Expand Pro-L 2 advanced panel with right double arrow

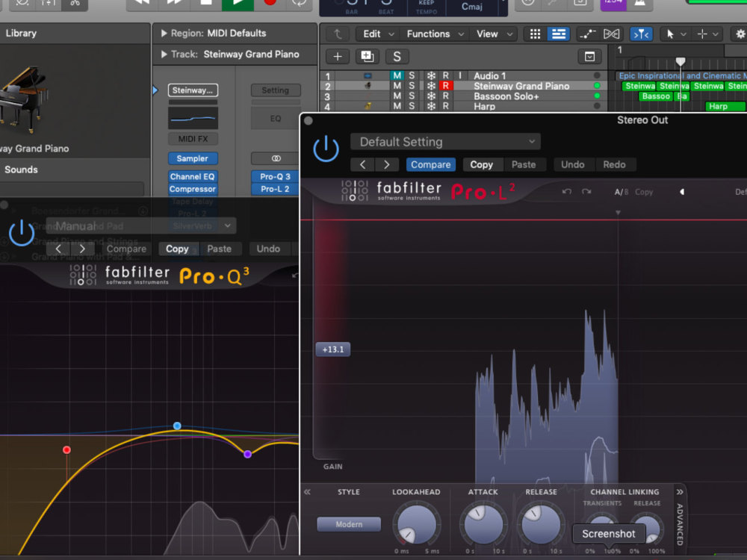[x=680, y=492]
